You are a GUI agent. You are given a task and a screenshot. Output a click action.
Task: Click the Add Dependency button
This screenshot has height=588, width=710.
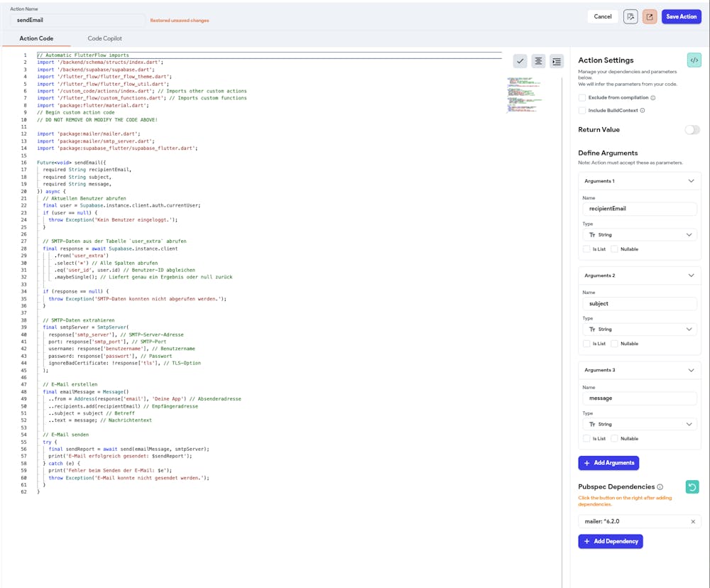(x=611, y=541)
